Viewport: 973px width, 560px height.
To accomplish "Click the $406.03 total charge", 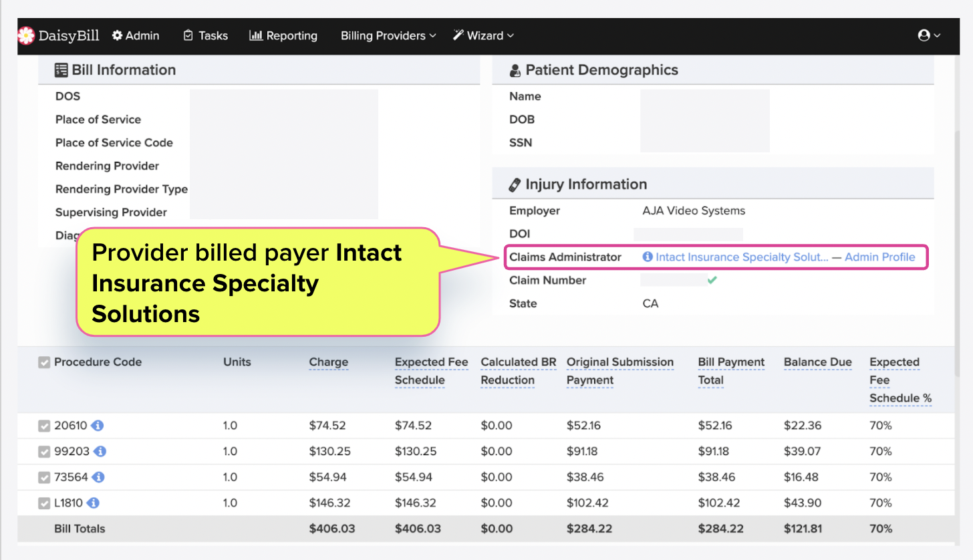I will [332, 529].
